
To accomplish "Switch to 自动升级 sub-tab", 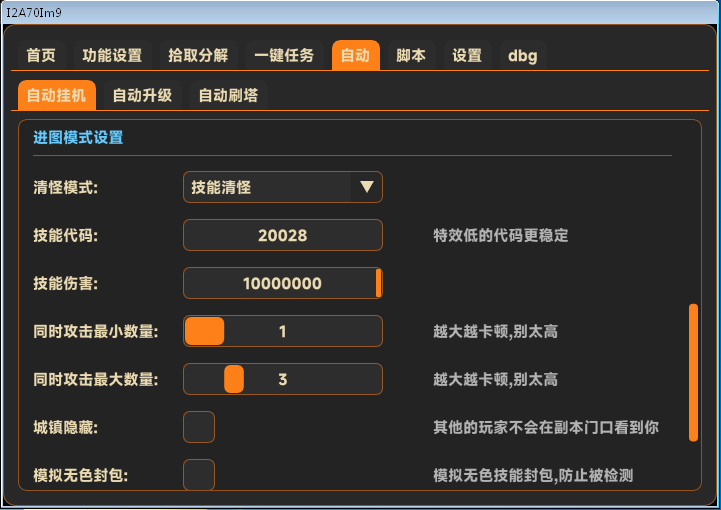I will coord(142,96).
